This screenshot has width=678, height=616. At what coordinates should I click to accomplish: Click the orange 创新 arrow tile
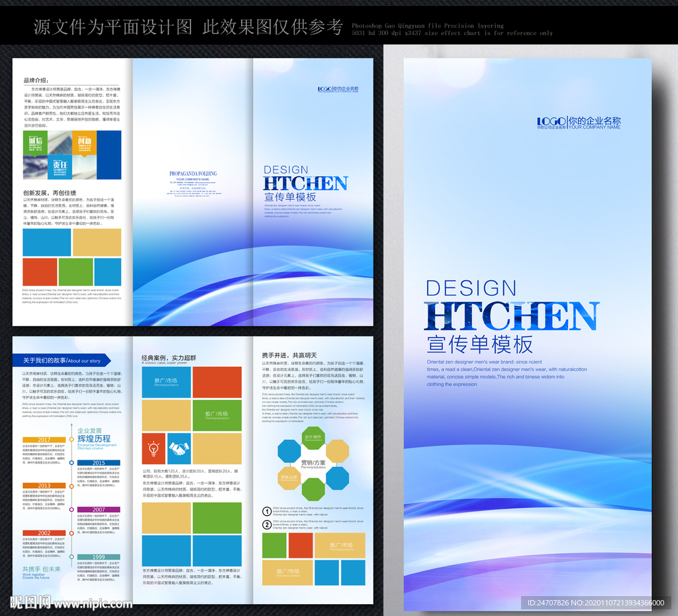coord(84,144)
